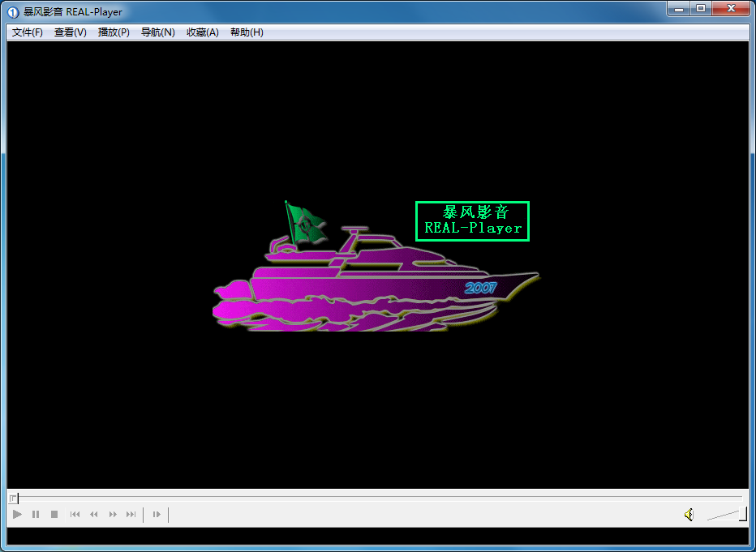Pause playback with the pause icon
Image resolution: width=756 pixels, height=552 pixels.
click(36, 515)
